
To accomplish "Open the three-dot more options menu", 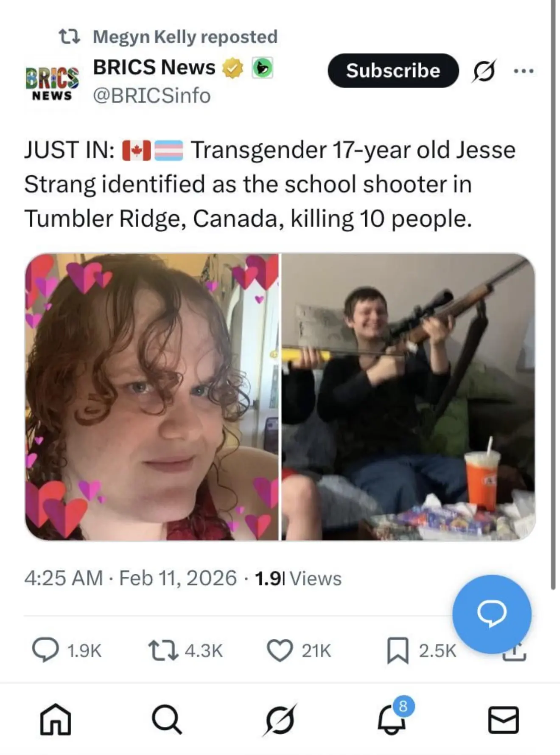I will click(524, 71).
